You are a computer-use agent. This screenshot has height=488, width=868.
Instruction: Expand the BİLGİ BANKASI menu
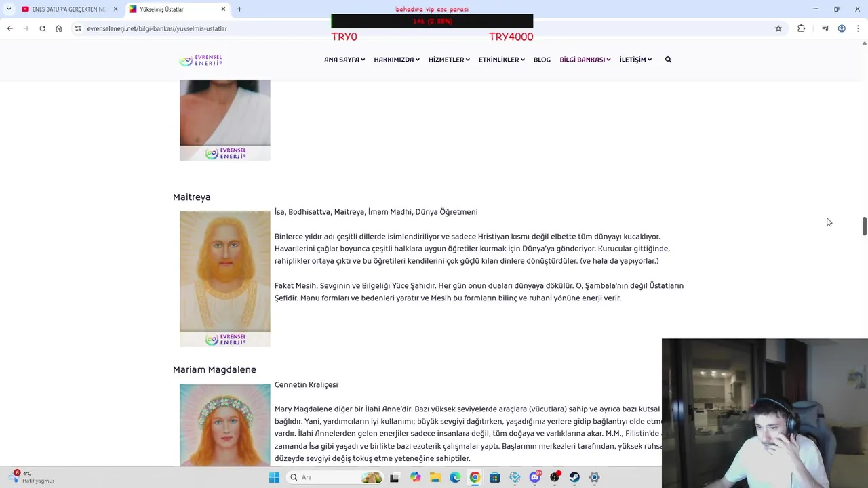coord(585,60)
